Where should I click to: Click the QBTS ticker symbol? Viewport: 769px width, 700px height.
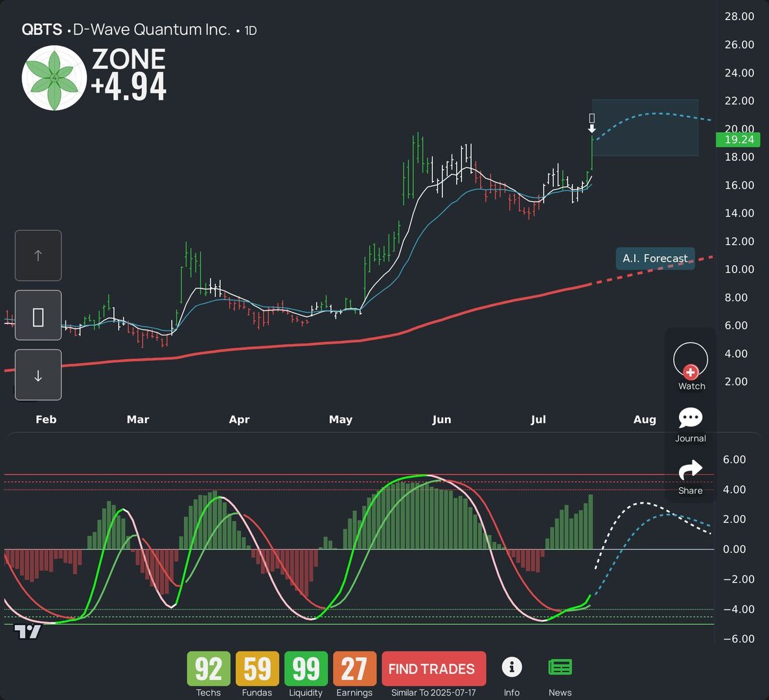click(x=41, y=30)
